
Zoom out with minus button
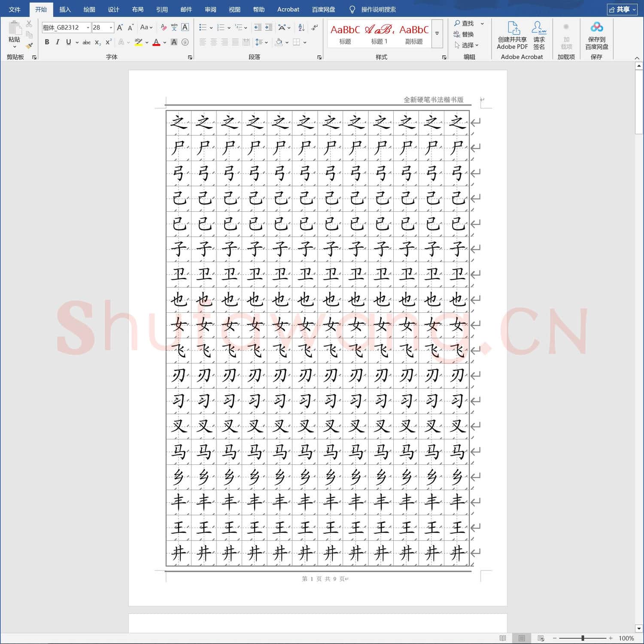pos(554,638)
